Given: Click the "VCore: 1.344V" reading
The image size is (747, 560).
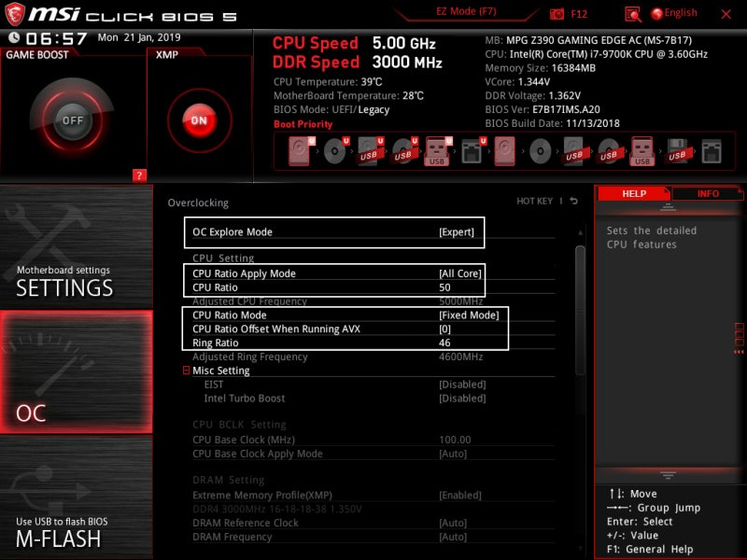Looking at the screenshot, I should click(517, 82).
